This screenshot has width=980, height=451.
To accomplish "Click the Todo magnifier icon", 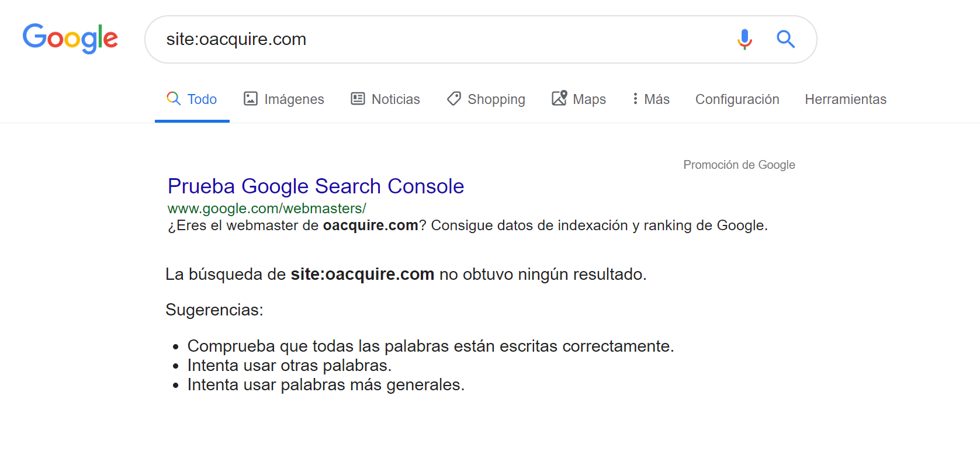I will click(x=174, y=98).
